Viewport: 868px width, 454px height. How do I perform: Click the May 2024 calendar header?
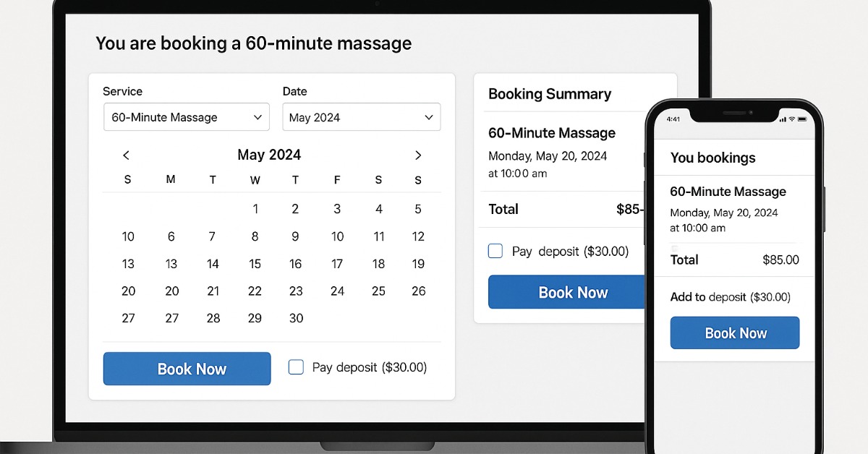click(269, 155)
